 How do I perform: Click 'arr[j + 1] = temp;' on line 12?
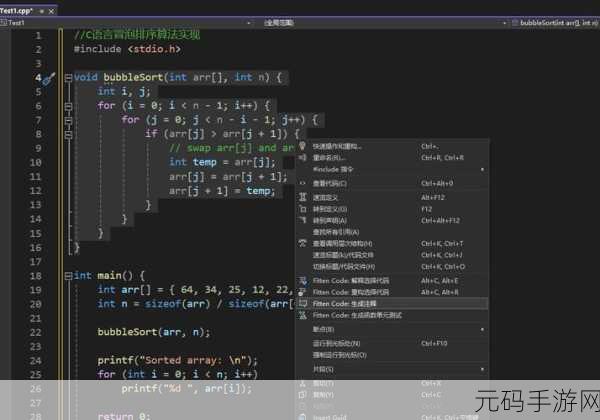(222, 190)
